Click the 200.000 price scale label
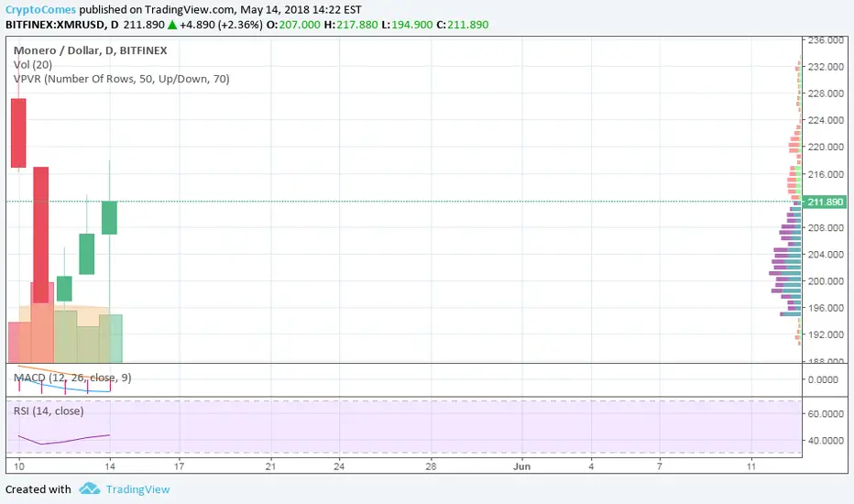This screenshot has height=504, width=854. click(x=826, y=280)
